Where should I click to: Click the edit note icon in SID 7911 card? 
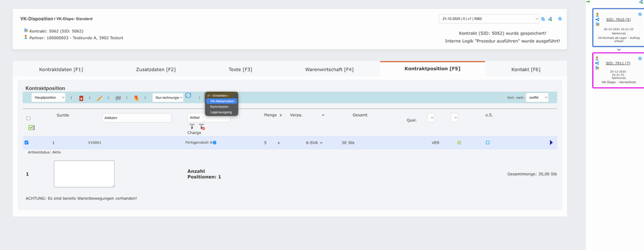pos(597,67)
